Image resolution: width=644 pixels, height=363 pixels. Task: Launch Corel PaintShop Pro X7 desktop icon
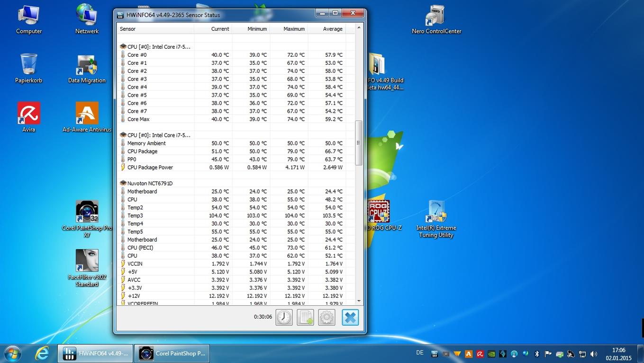(87, 219)
